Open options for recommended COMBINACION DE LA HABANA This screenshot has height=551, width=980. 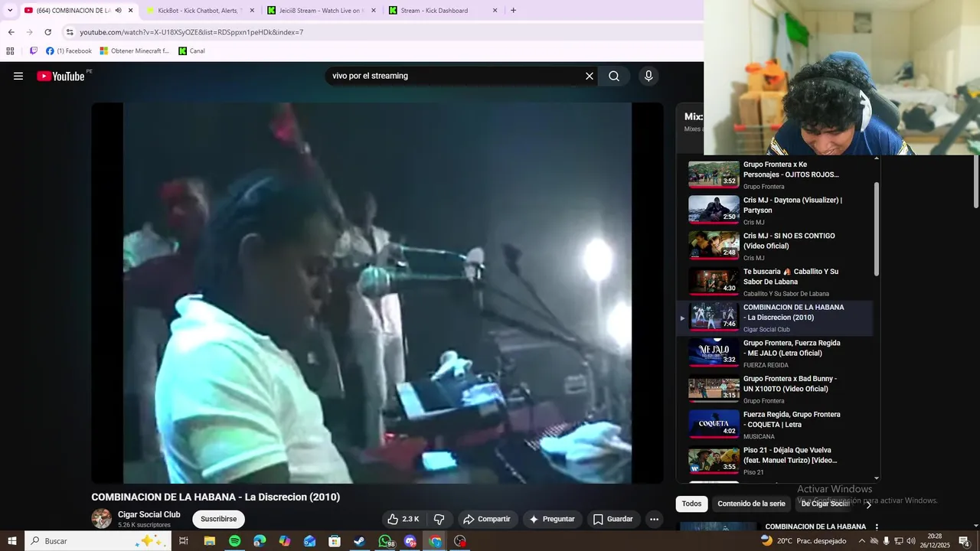877,527
